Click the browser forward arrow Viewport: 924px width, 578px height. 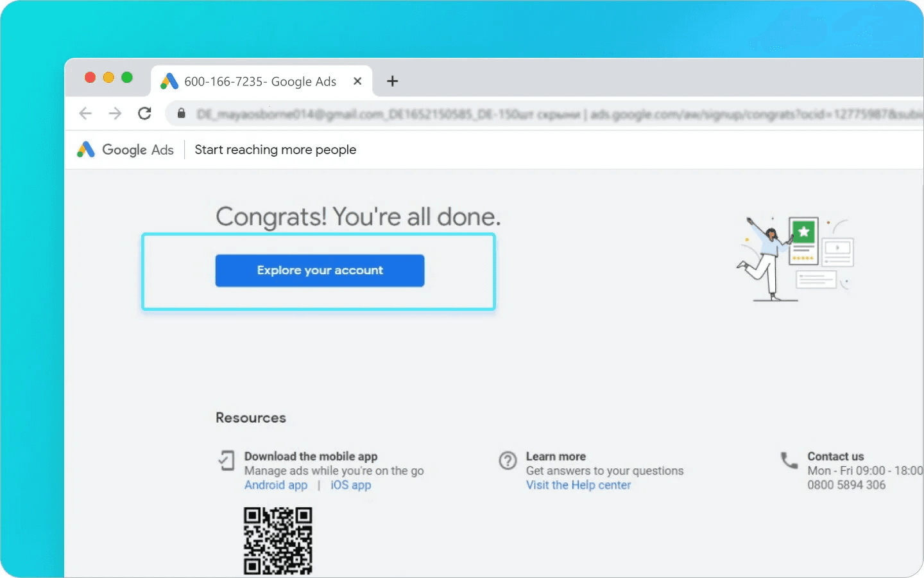(115, 114)
